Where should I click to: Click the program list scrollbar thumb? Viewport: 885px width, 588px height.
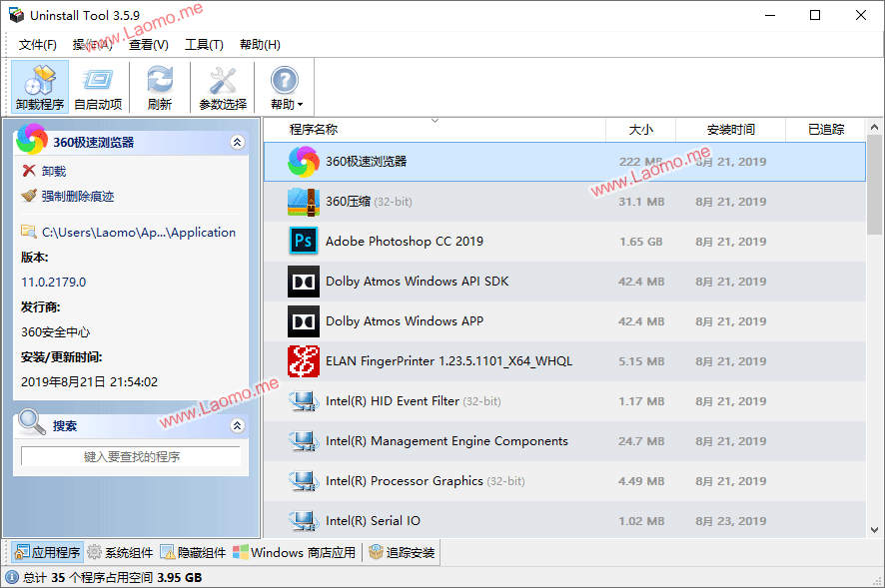coord(874,185)
